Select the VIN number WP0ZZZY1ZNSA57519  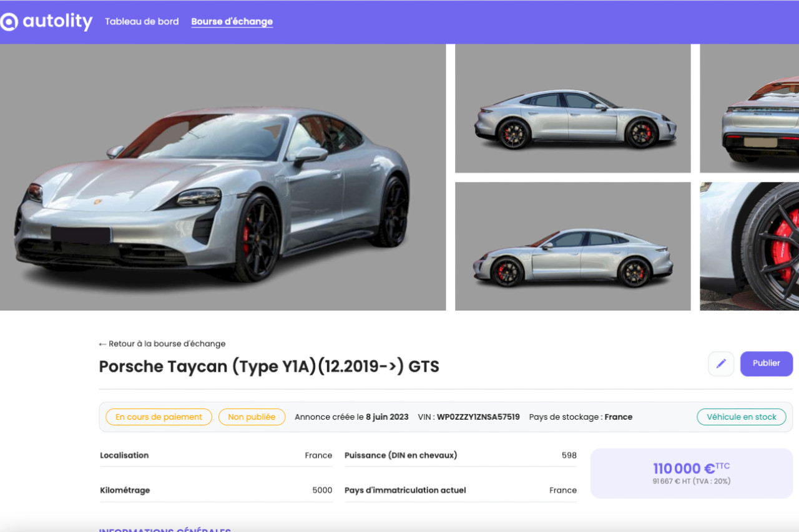pyautogui.click(x=478, y=417)
